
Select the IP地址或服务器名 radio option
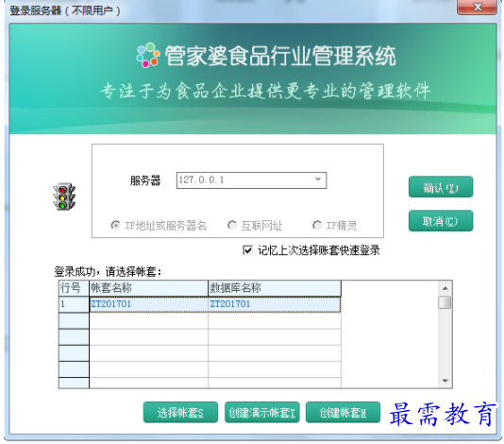(159, 226)
